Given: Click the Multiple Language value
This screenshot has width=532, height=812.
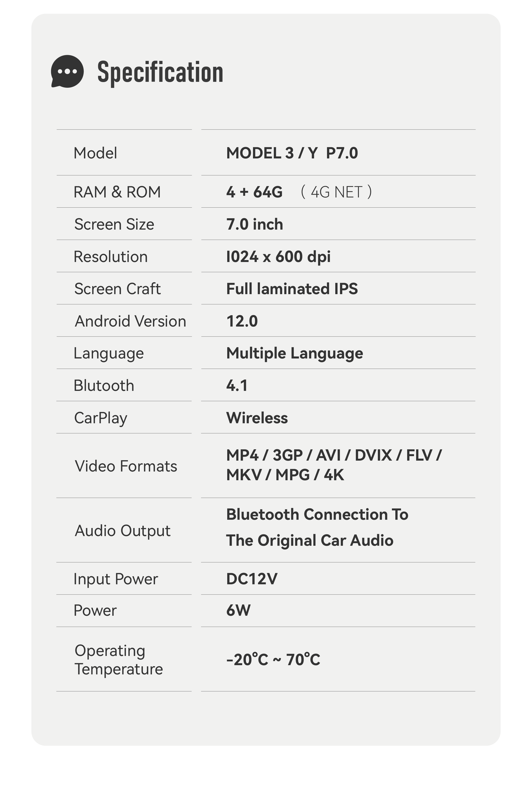Looking at the screenshot, I should coord(295,354).
